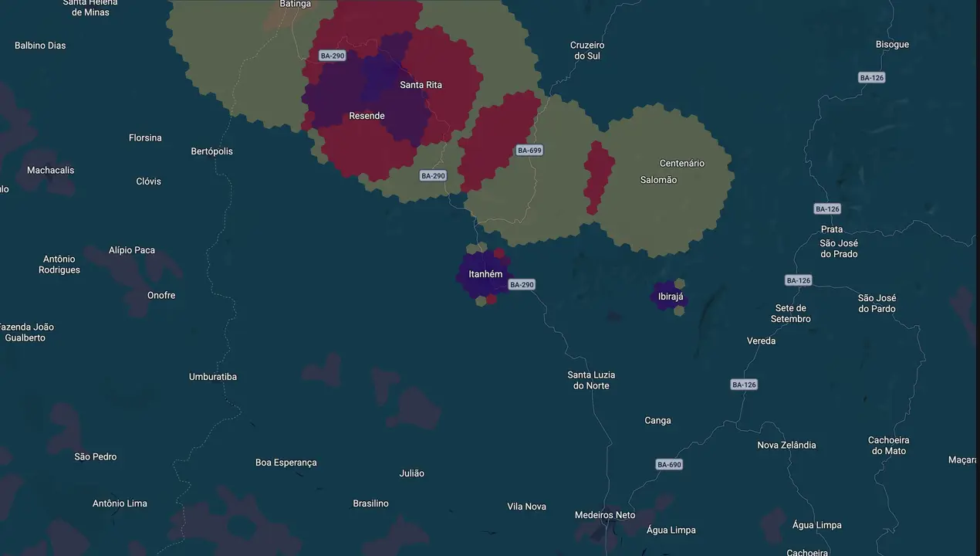Click the BA-126 shield above Prata
Screen dimensions: 980x556
827,209
